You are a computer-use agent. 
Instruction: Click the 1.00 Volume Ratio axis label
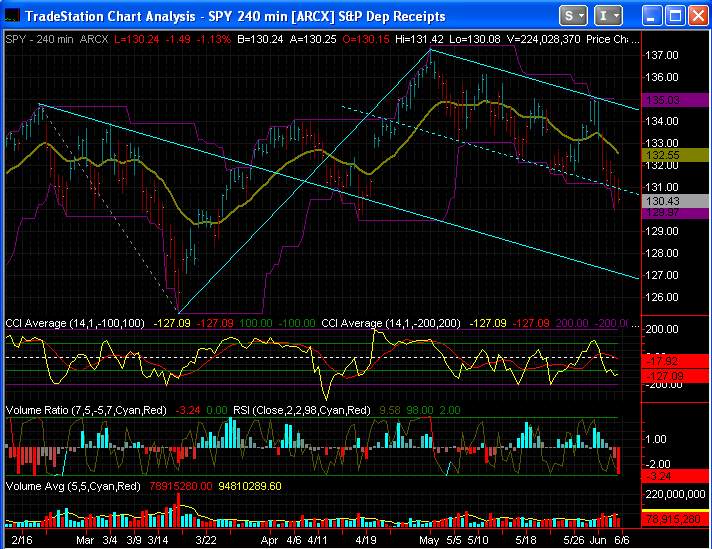[x=655, y=439]
